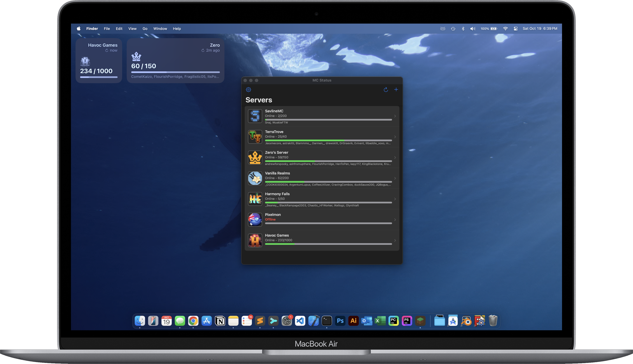Add a new server with plus icon
This screenshot has height=364, width=633.
click(396, 90)
